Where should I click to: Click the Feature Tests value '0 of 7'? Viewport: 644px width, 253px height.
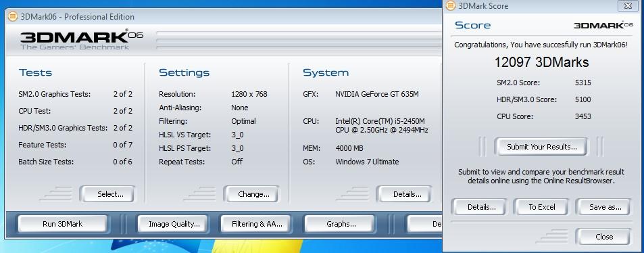[123, 145]
